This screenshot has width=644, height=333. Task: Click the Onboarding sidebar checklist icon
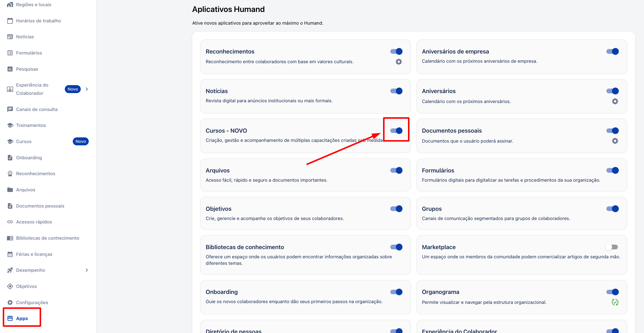(x=10, y=158)
